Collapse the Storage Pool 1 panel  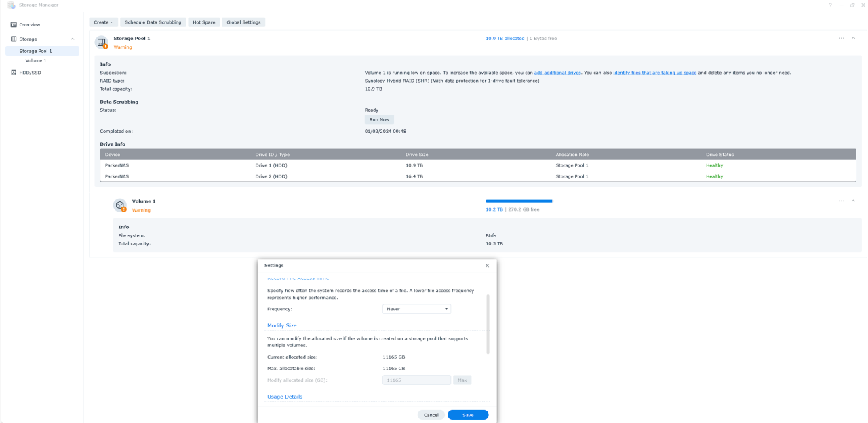(x=853, y=38)
